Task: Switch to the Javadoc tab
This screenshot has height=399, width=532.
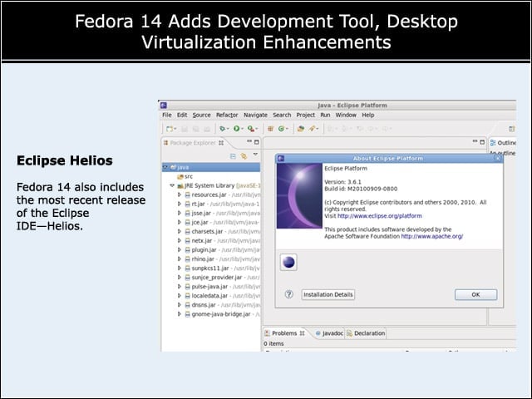Action: [329, 333]
